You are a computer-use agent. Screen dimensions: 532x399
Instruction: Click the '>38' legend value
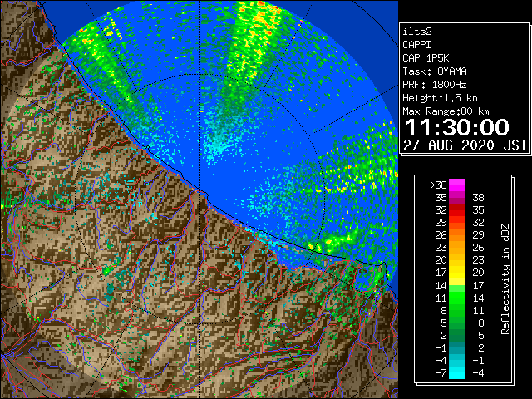438,185
